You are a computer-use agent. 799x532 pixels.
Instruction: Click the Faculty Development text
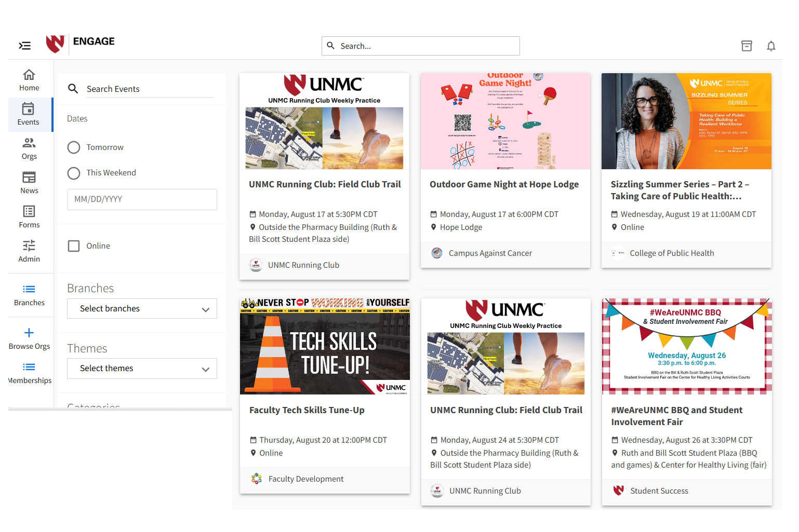[306, 479]
